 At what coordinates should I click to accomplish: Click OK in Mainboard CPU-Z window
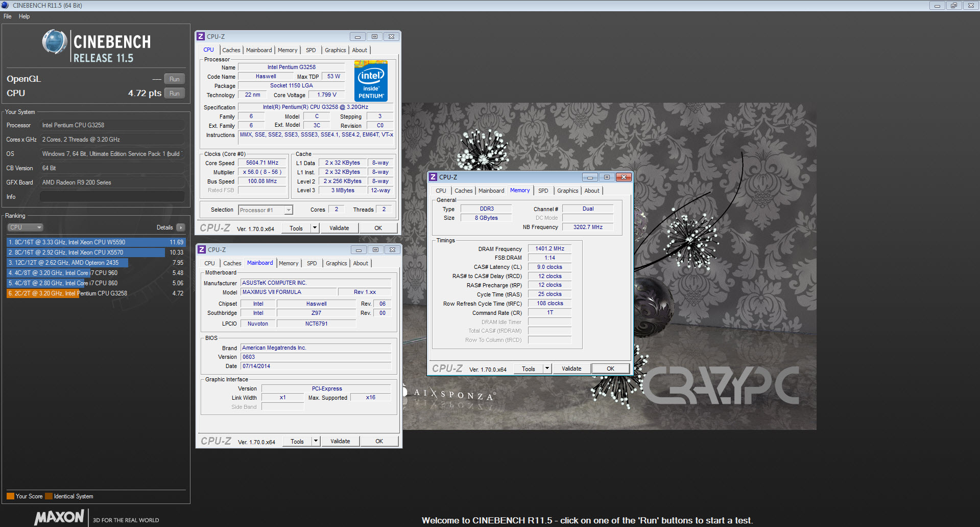coord(379,442)
